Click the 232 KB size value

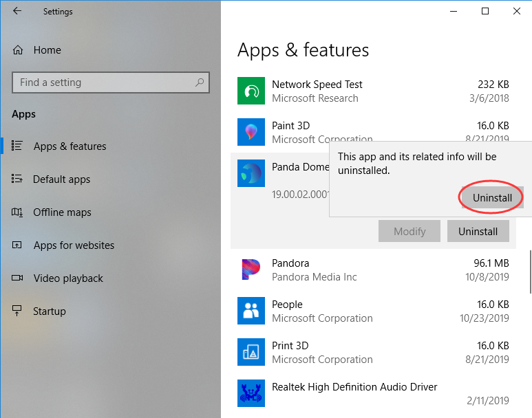pos(493,84)
